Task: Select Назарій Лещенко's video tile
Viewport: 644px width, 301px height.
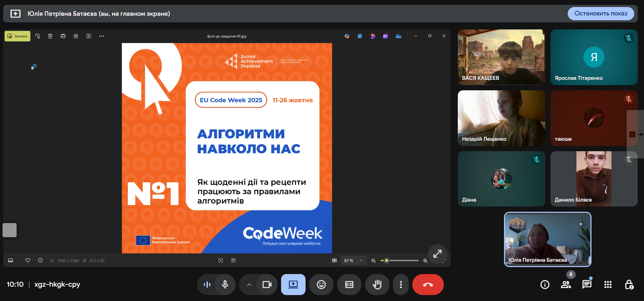Action: [501, 118]
